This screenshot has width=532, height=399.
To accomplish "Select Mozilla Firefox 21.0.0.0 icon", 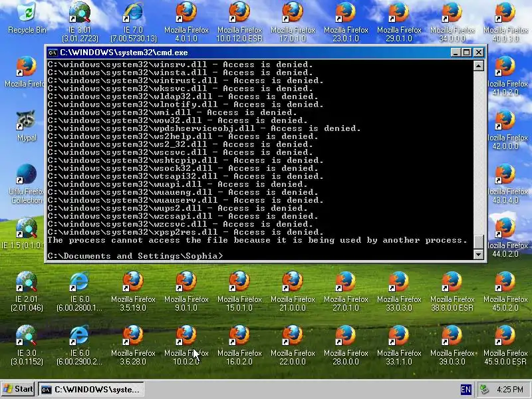I will point(293,291).
